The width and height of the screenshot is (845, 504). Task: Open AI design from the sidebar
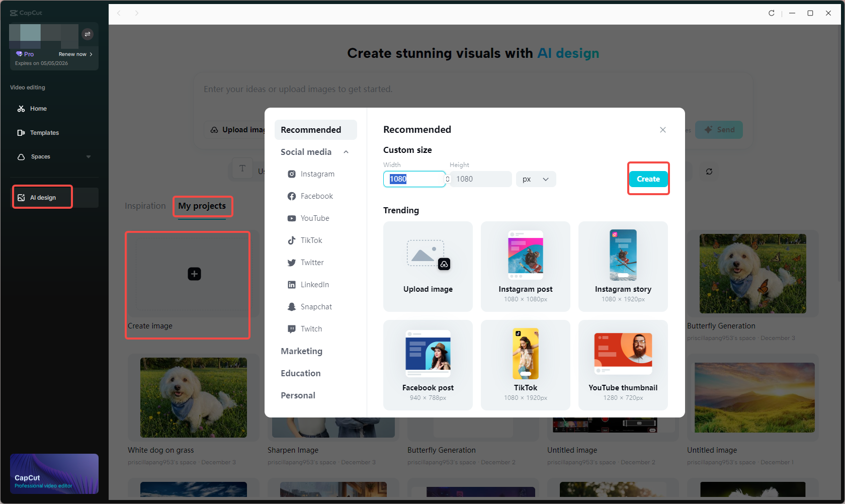[42, 197]
